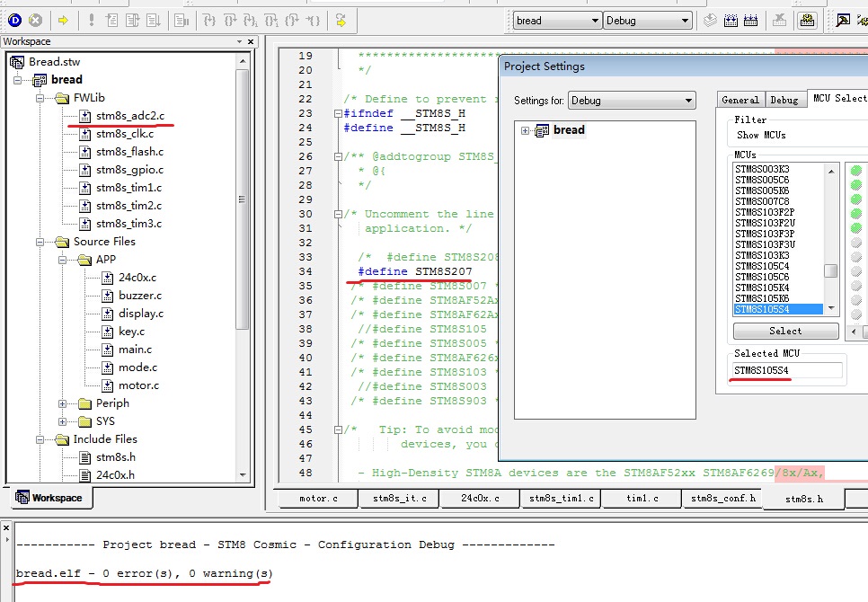Click the Run exclamation mark icon

coord(92,21)
